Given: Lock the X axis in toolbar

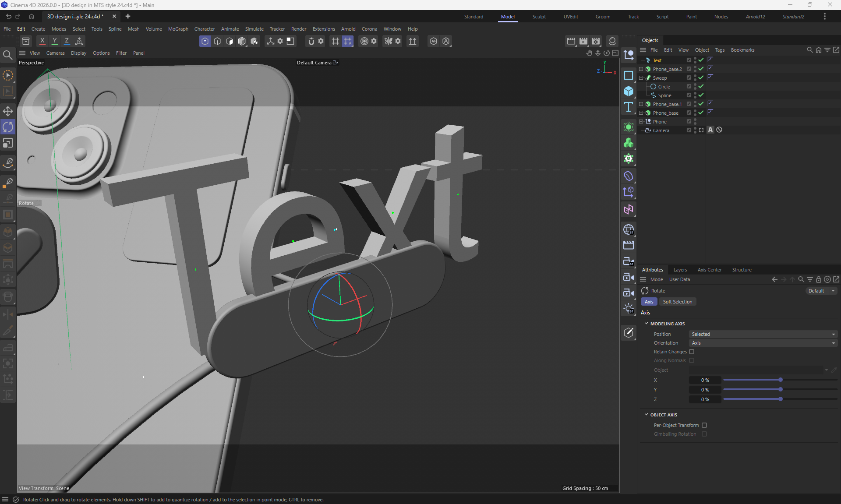Looking at the screenshot, I should point(42,41).
